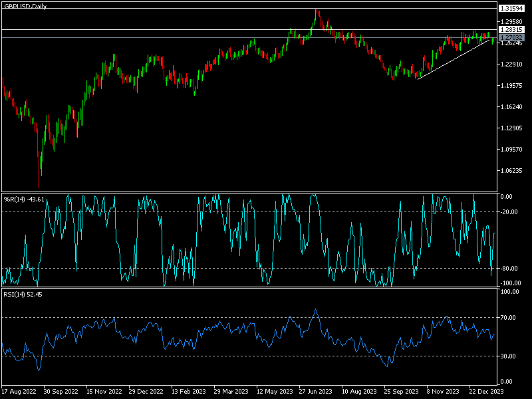
Task: Click the 15 Nov 2022 date label
Action: click(104, 391)
